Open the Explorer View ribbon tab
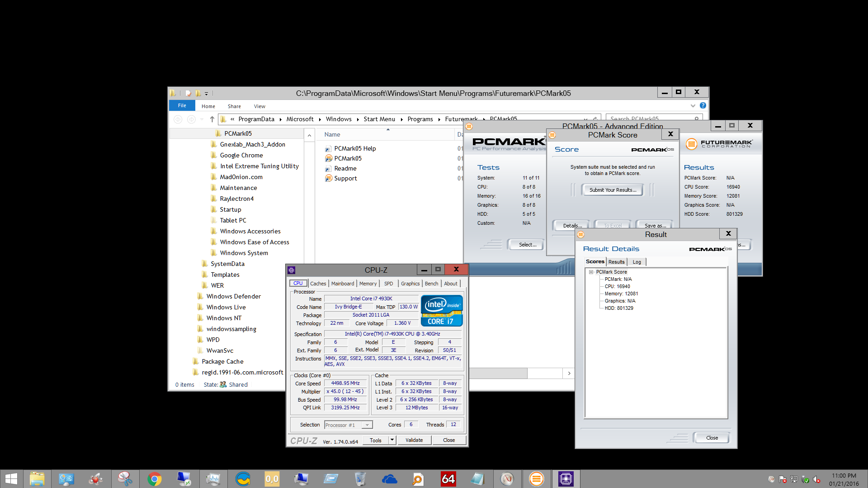Screen dimensions: 868x488 259,106
